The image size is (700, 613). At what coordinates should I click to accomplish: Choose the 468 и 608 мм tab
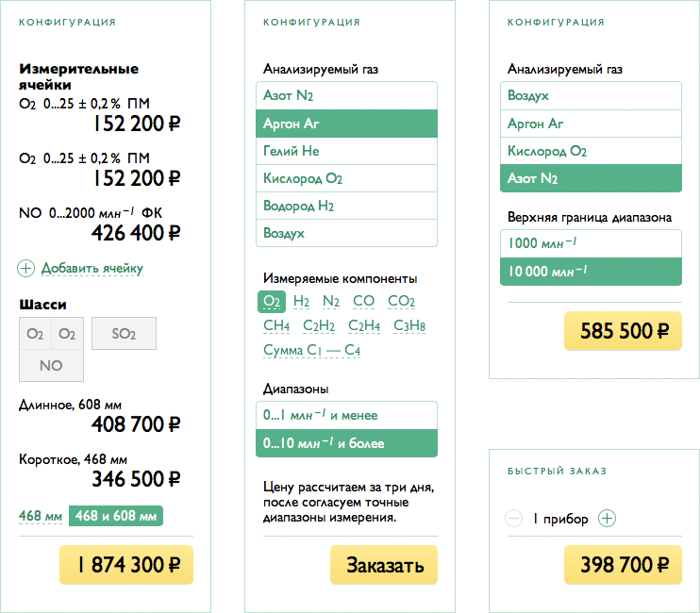(x=115, y=516)
